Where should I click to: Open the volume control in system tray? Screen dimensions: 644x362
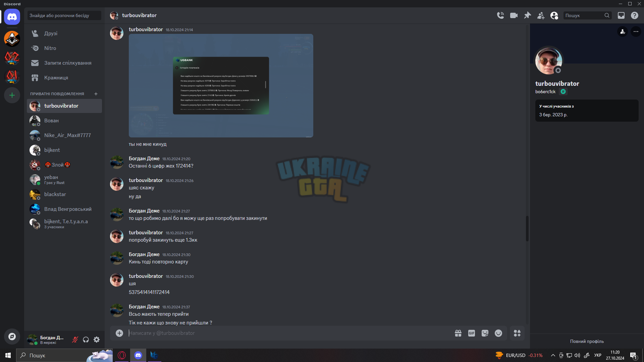[577, 355]
